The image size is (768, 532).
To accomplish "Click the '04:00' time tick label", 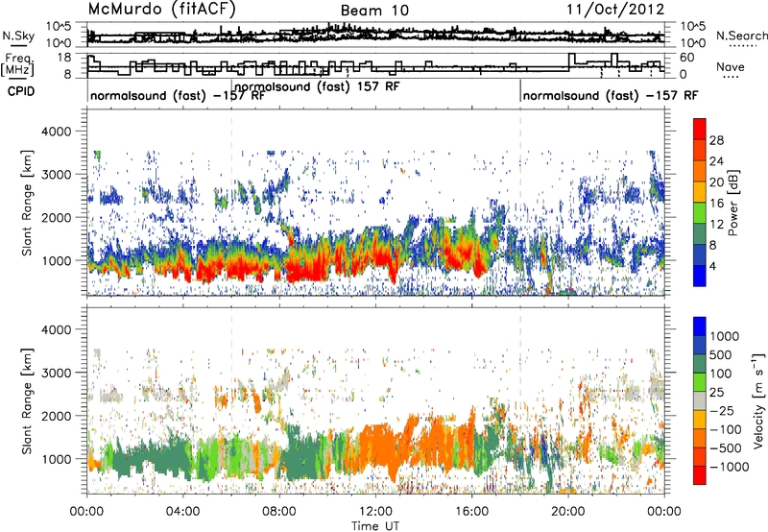I will [183, 512].
